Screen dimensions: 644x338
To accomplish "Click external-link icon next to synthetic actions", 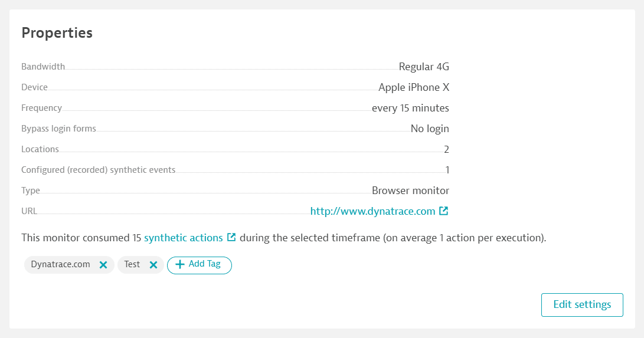I will [x=231, y=237].
